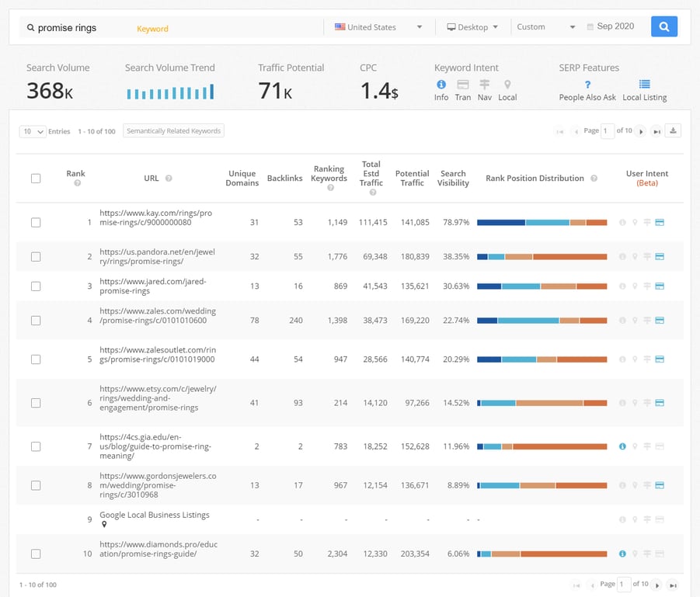Go to next page using top arrow
The width and height of the screenshot is (700, 597).
641,131
